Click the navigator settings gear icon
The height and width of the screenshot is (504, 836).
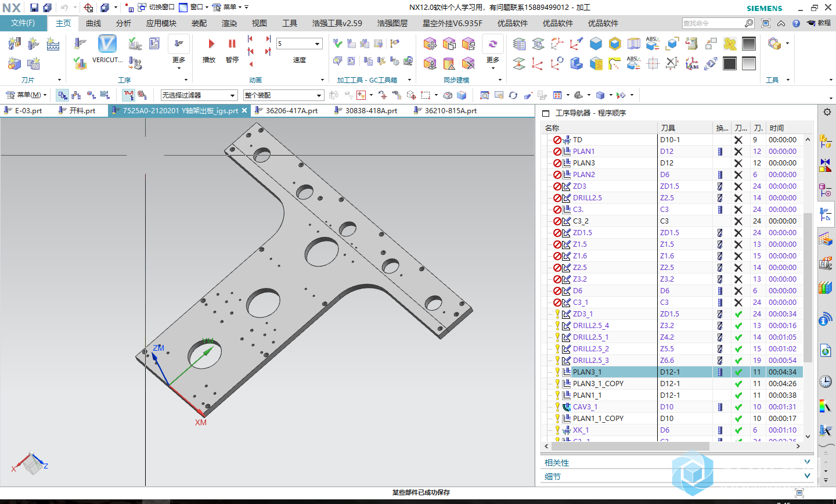(x=827, y=113)
